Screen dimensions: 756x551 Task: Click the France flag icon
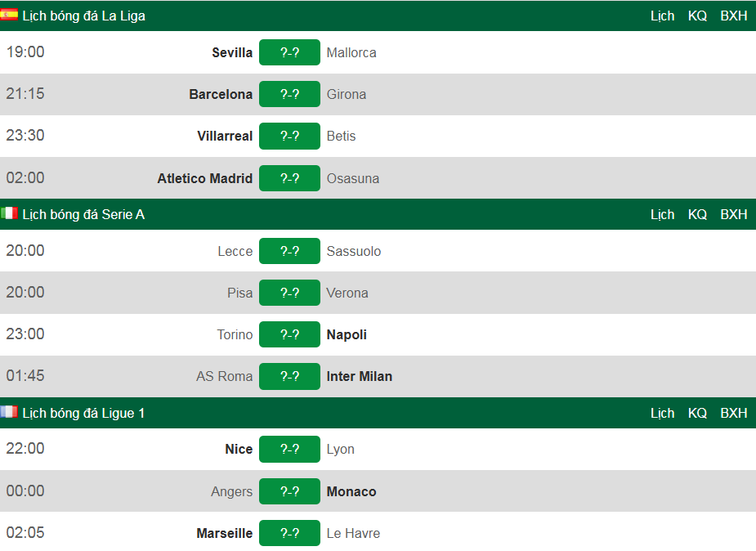[x=9, y=412]
